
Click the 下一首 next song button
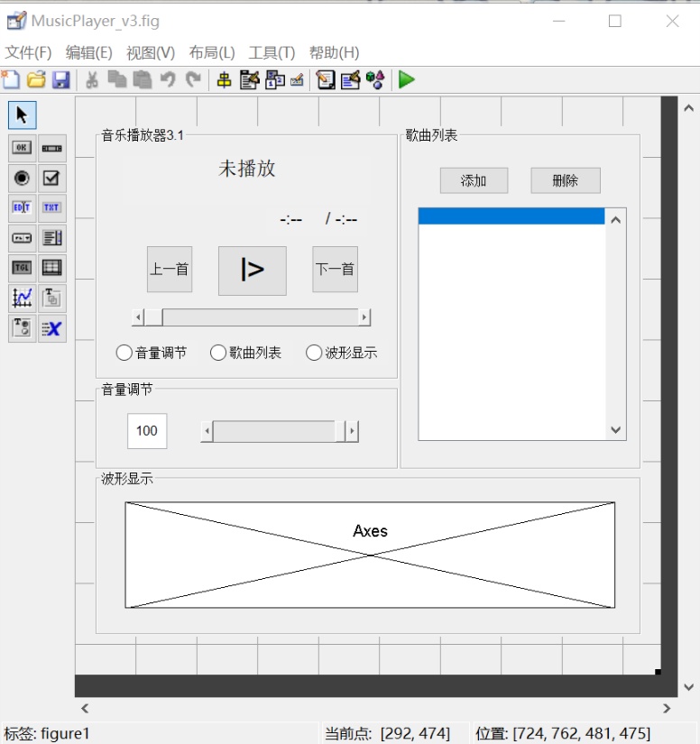click(x=335, y=269)
